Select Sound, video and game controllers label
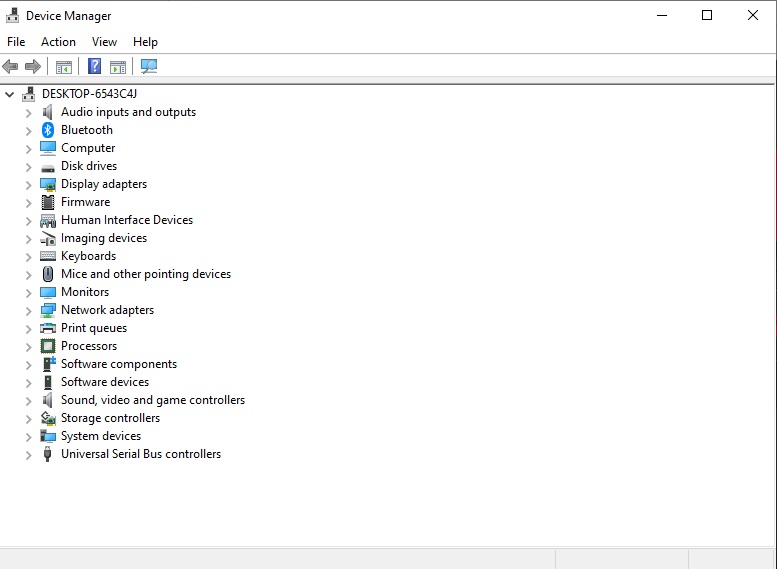 pyautogui.click(x=153, y=400)
